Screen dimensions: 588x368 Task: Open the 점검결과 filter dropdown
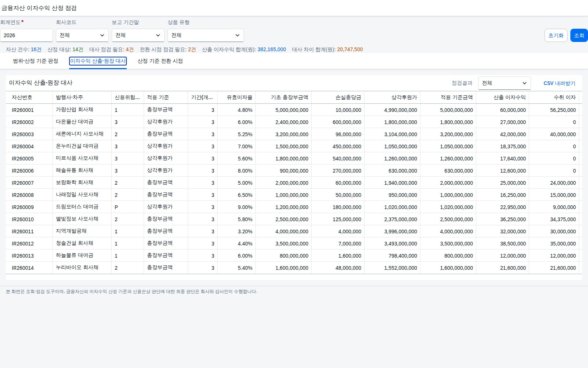[505, 83]
